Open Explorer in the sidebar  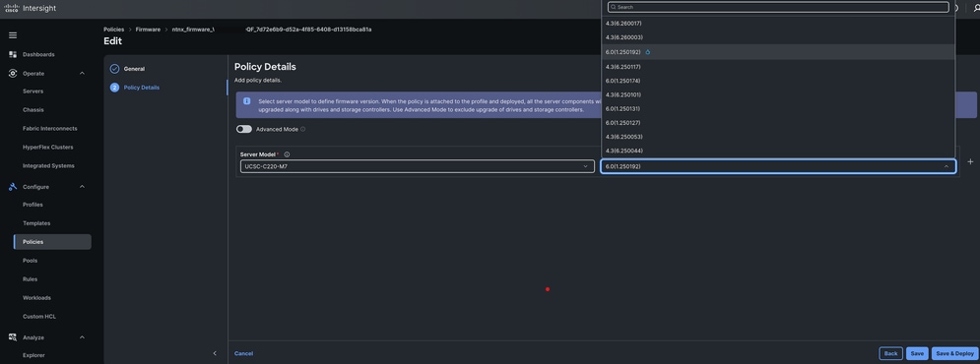click(33, 355)
